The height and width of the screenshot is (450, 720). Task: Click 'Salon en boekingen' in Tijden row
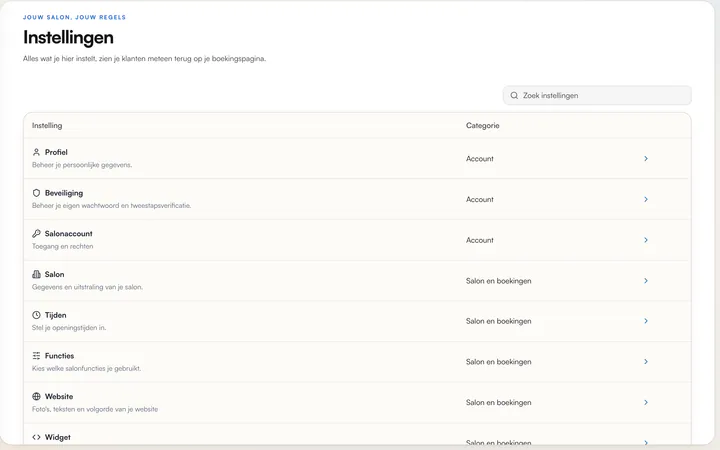pos(499,321)
